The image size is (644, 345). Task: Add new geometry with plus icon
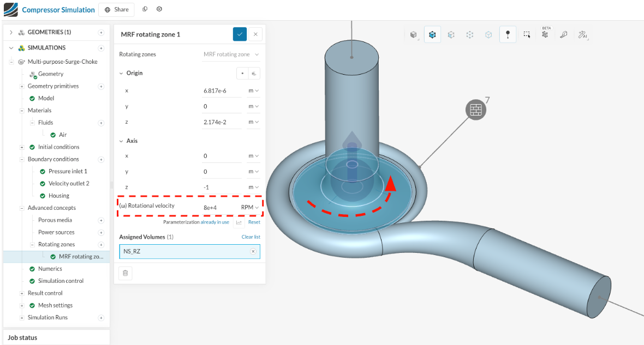coord(101,32)
